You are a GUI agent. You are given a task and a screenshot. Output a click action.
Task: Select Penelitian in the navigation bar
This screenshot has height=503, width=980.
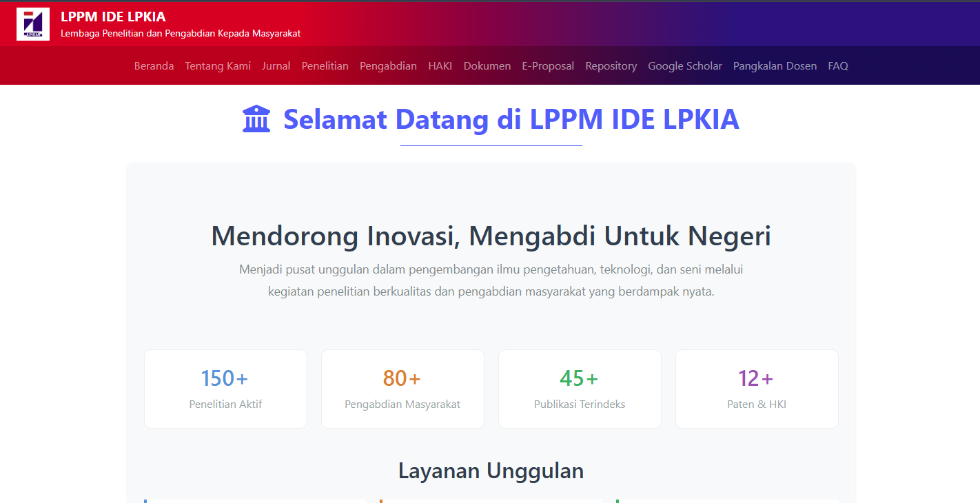point(325,66)
